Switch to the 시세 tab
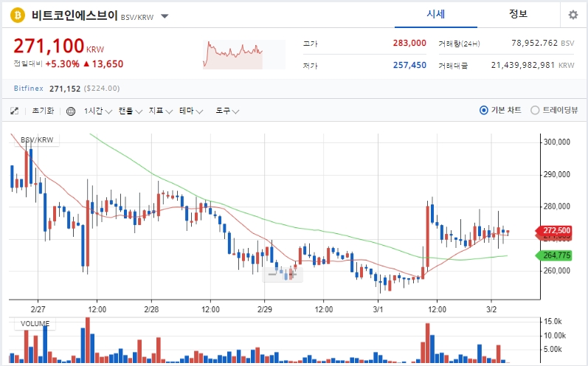The width and height of the screenshot is (588, 366). 436,15
